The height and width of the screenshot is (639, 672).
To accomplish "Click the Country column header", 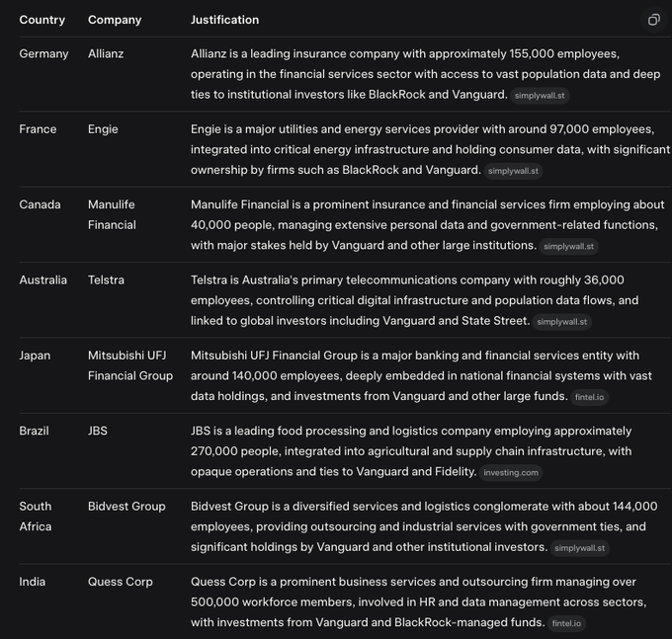I will 42,20.
